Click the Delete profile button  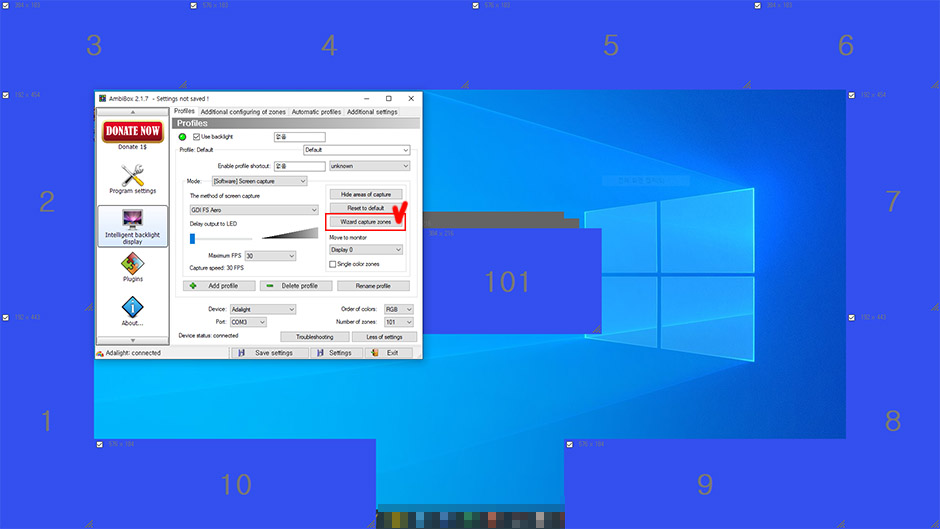tap(296, 286)
